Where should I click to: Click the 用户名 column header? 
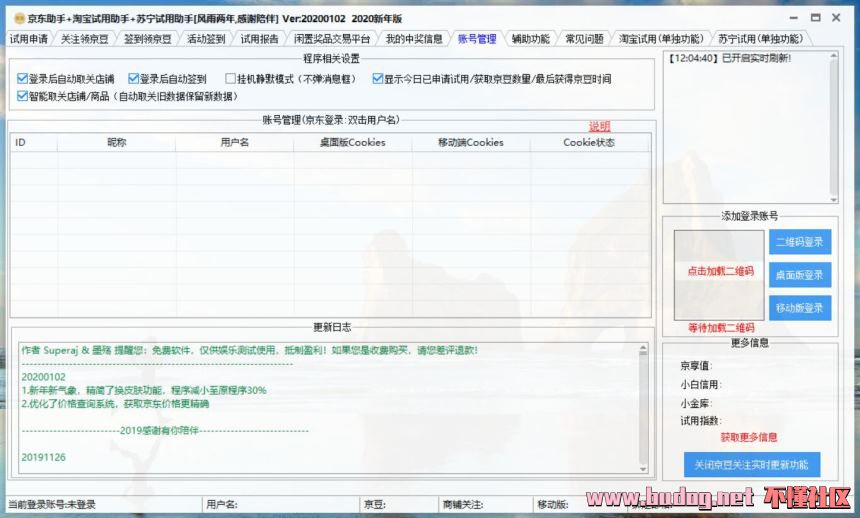click(235, 142)
